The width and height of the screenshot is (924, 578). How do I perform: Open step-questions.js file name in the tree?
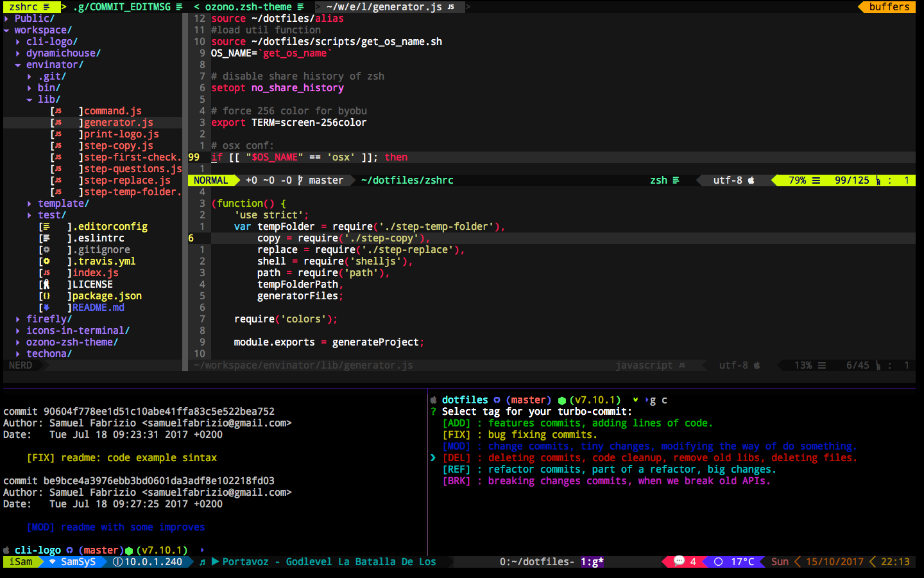[x=133, y=169]
